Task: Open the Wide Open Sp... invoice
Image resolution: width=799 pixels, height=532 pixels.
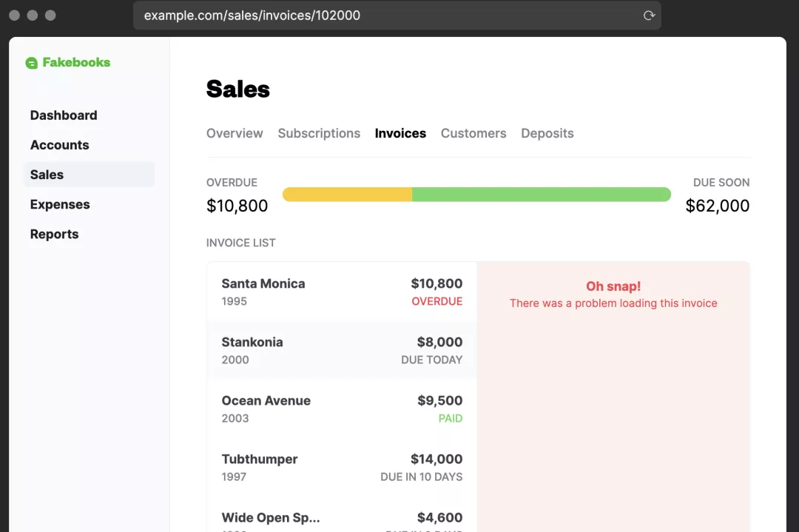Action: tap(342, 516)
